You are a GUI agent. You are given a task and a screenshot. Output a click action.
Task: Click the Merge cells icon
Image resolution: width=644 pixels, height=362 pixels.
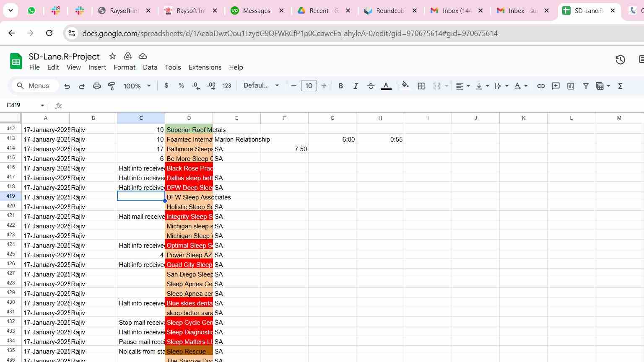(x=436, y=86)
